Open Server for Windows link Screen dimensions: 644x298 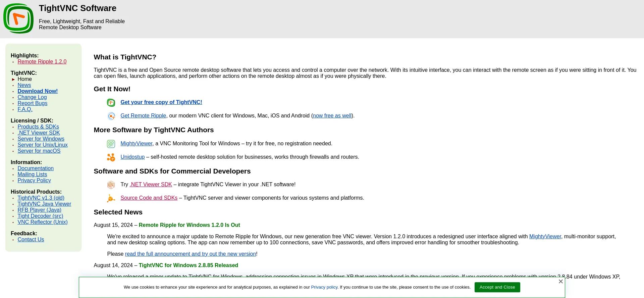[41, 139]
